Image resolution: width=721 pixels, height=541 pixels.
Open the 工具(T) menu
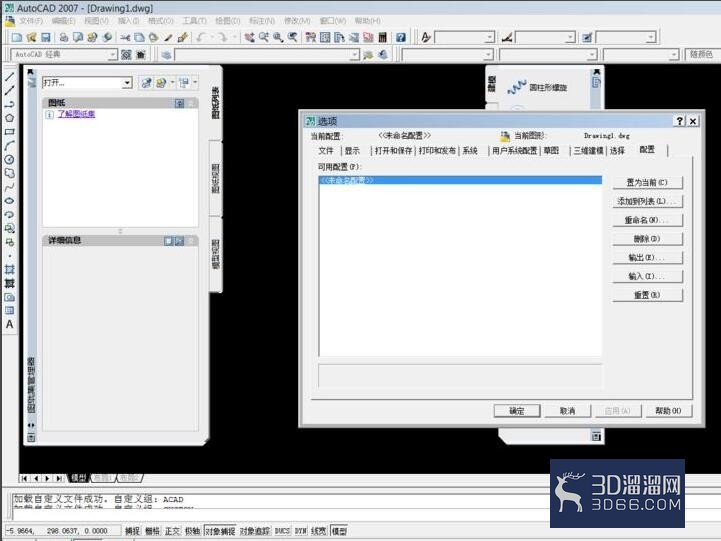(195, 21)
